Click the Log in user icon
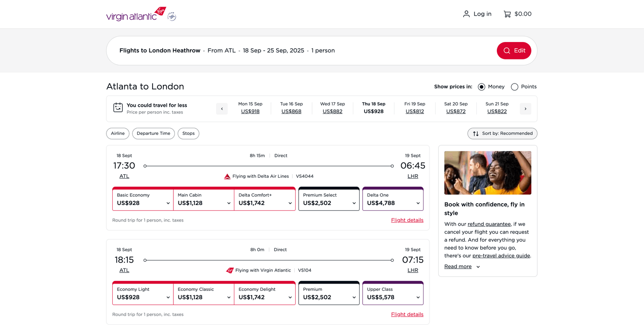 [x=466, y=14]
